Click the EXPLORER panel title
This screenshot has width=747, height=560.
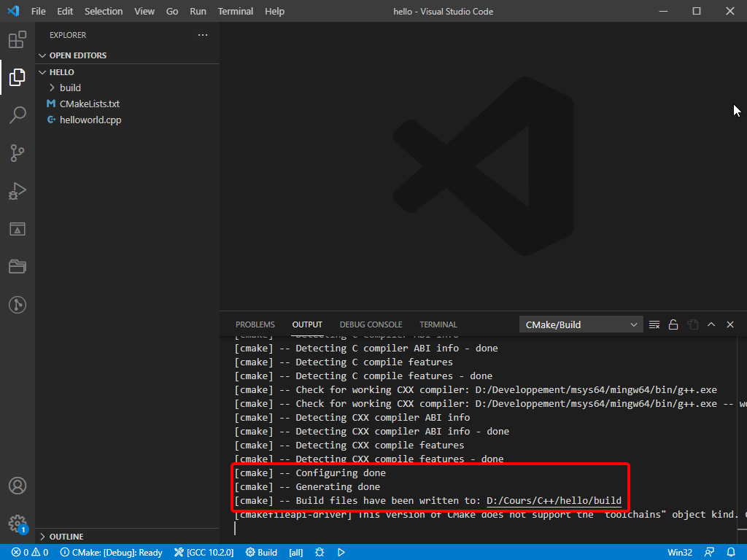68,35
